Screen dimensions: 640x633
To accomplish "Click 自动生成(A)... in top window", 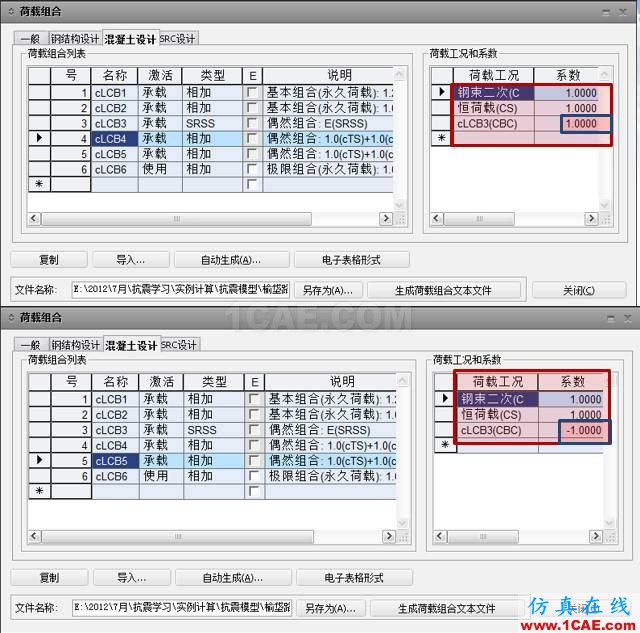I will 231,260.
